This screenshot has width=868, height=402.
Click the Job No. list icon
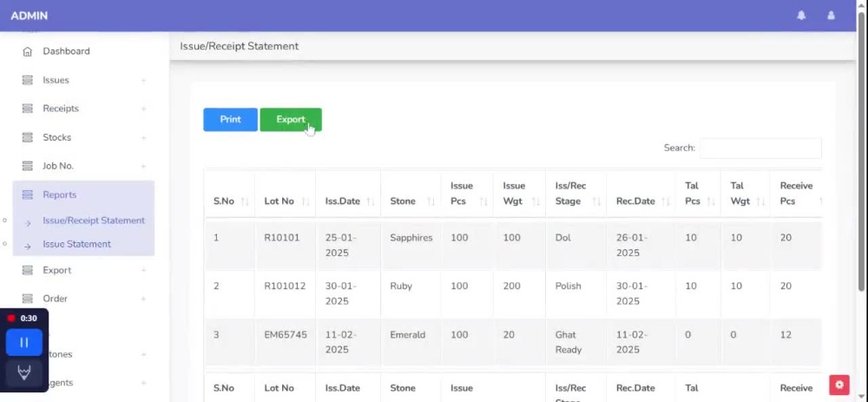coord(27,166)
